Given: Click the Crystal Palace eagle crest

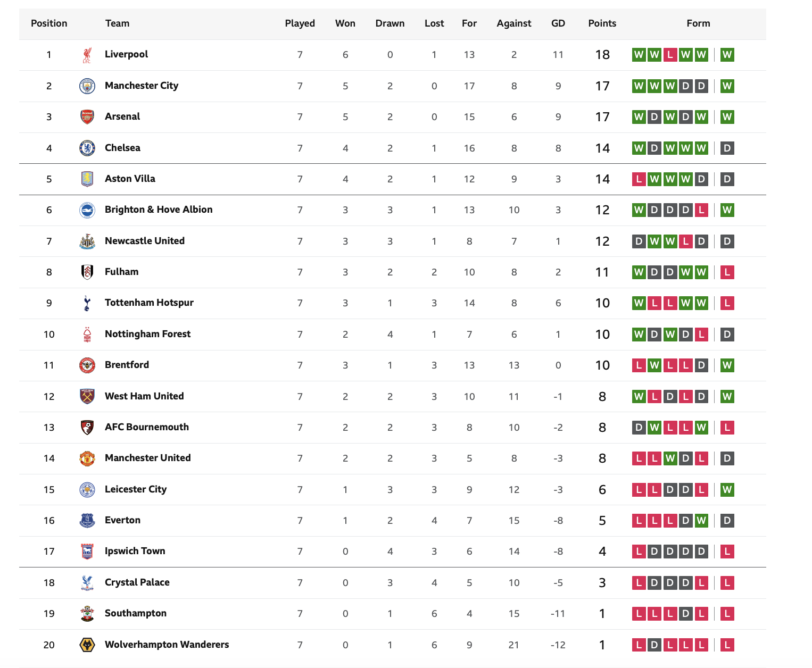Looking at the screenshot, I should (87, 582).
